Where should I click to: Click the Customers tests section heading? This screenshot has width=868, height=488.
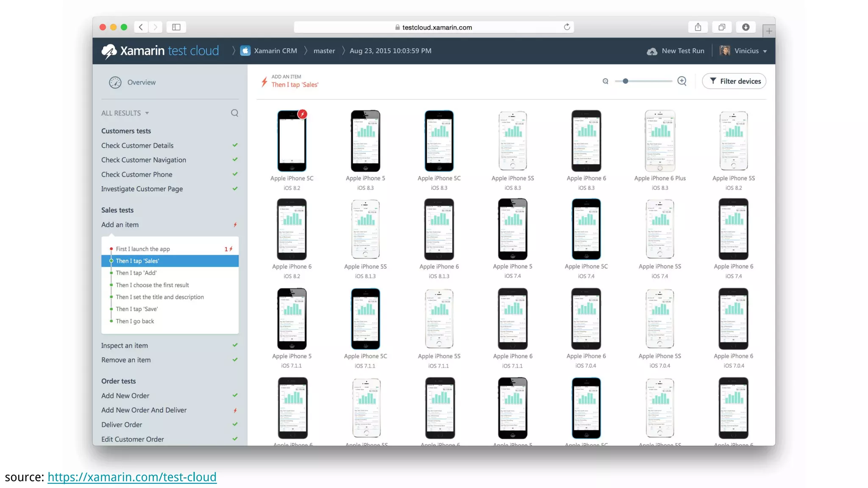tap(126, 131)
